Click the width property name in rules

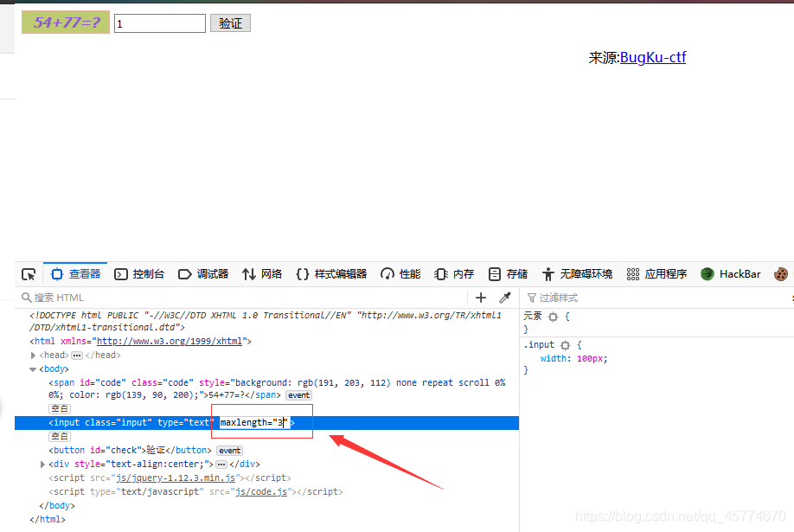[553, 359]
